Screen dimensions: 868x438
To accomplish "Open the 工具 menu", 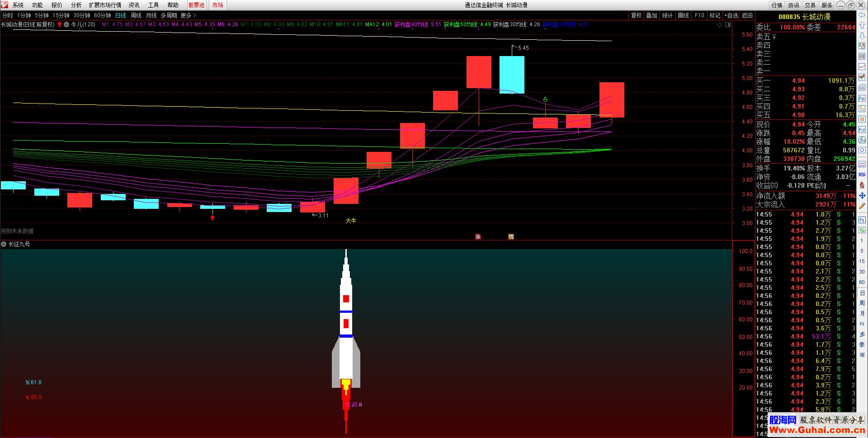I will [154, 5].
